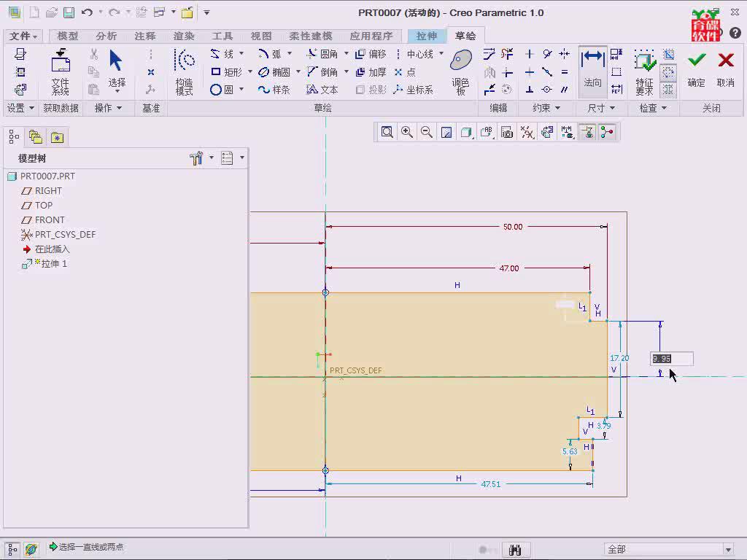The height and width of the screenshot is (560, 747).
Task: Select the sketch Text tool (文本)
Action: tap(322, 90)
